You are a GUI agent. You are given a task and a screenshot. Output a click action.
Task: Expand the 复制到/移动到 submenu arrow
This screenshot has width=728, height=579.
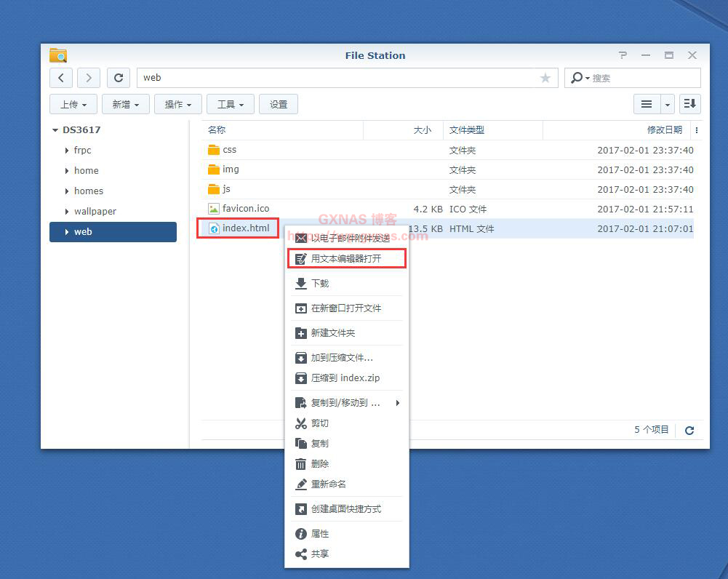pyautogui.click(x=398, y=403)
